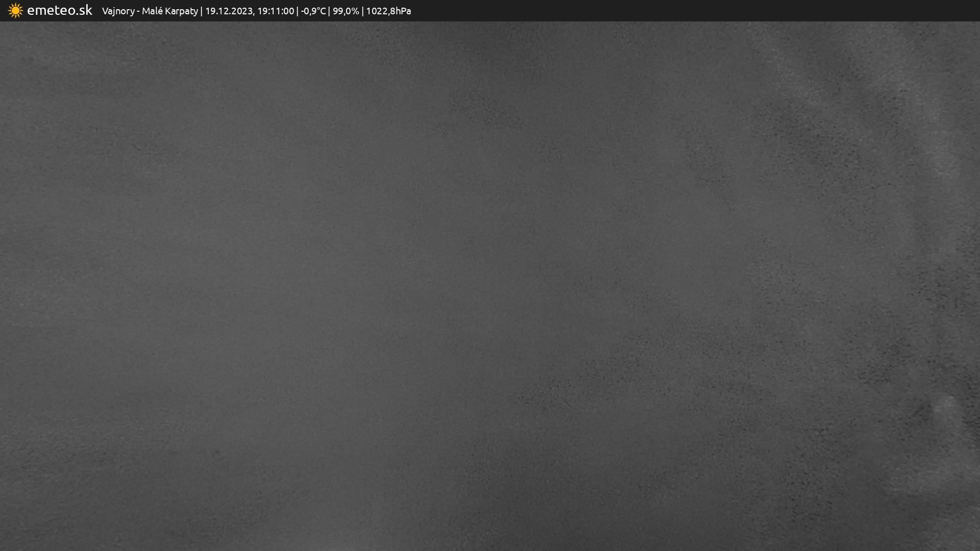Click the Vajnory station name
Screen dimensions: 980x551
coord(118,11)
